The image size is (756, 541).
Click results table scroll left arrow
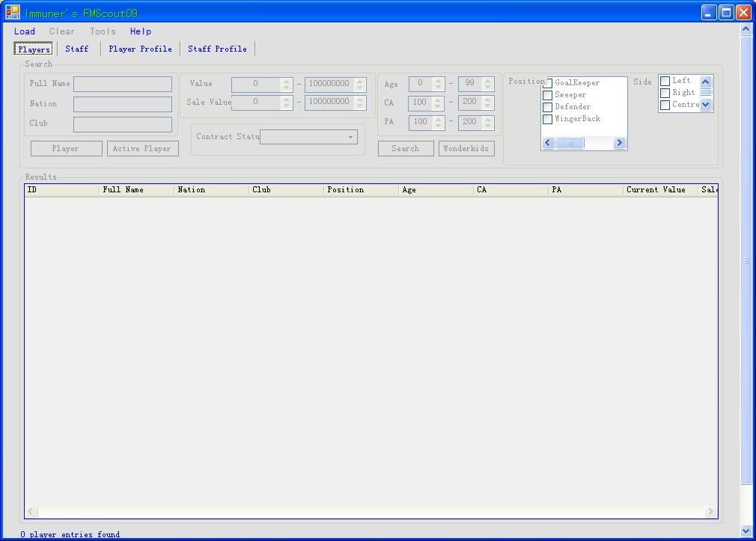(x=31, y=512)
